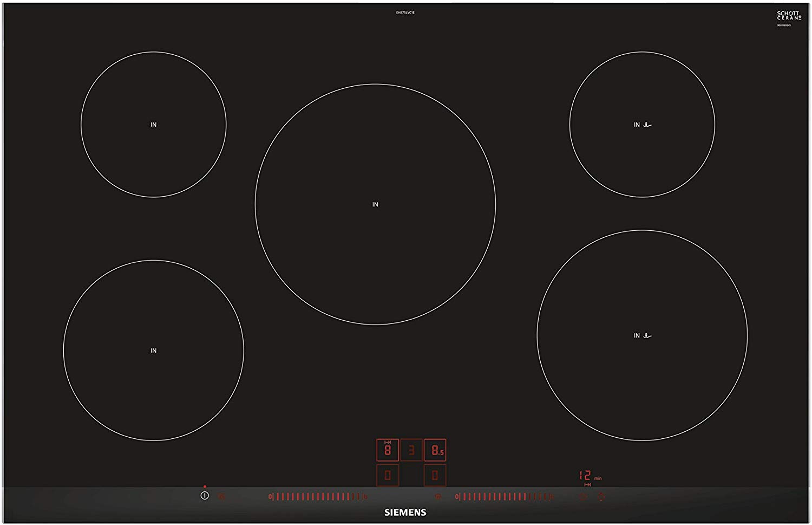812x525 pixels.
Task: Tap frying sensor symbol on front right zone
Action: tap(647, 336)
